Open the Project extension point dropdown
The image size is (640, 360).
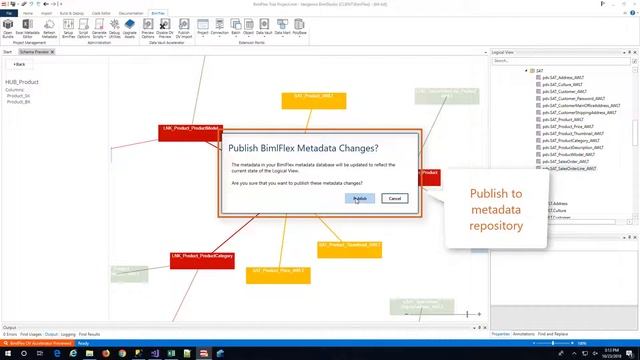(x=203, y=28)
